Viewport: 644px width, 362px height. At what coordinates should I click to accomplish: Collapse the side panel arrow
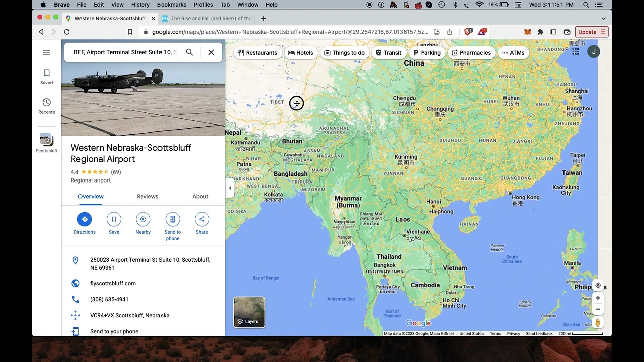pos(230,188)
